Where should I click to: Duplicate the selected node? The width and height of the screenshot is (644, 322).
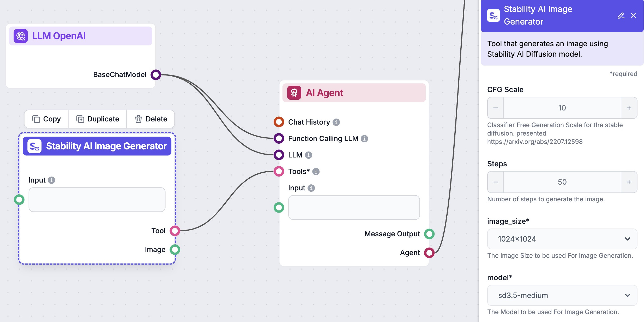[x=98, y=119]
